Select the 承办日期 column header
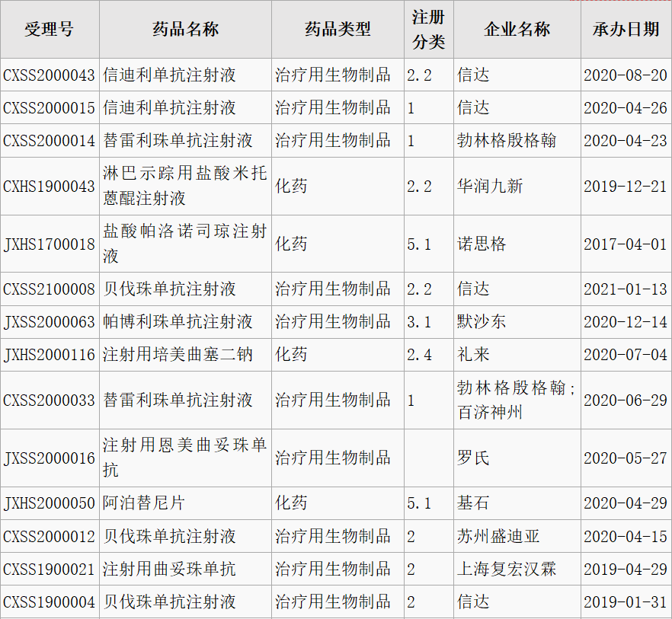This screenshot has height=619, width=672. (626, 29)
